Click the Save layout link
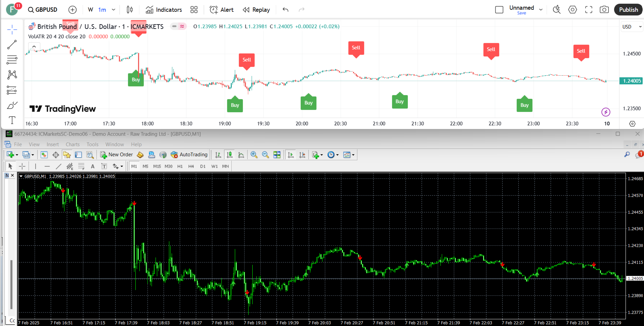644x326 pixels. pos(522,13)
